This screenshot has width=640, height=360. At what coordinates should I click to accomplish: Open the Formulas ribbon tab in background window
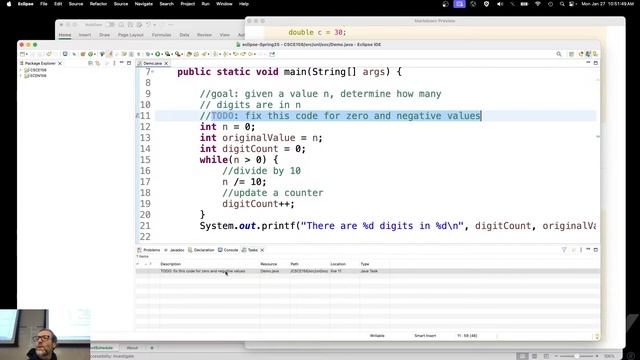[161, 35]
